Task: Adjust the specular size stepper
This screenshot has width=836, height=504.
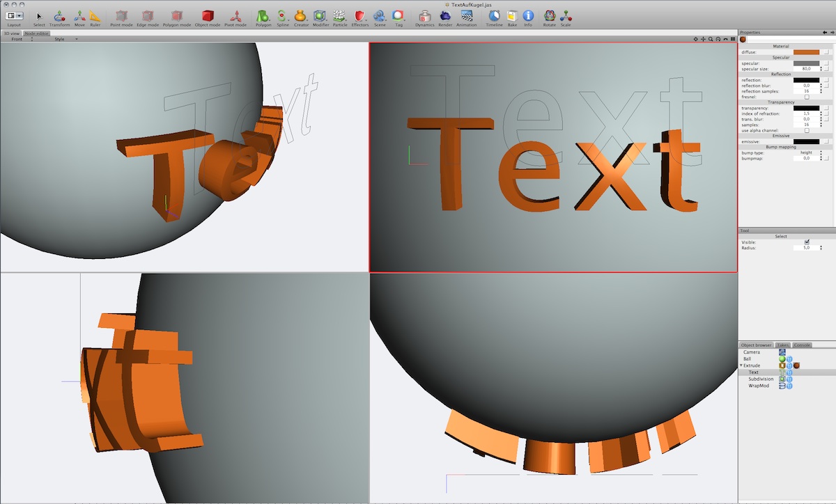Action: (821, 69)
